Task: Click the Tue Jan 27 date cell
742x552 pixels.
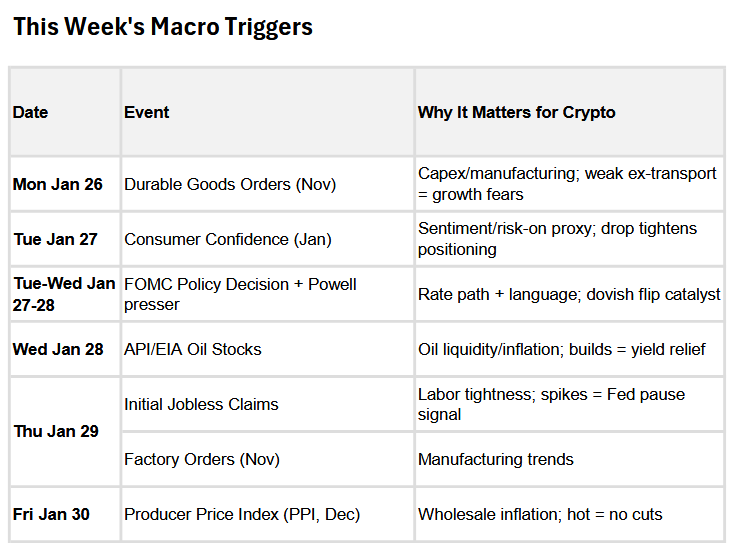Action: pos(58,239)
